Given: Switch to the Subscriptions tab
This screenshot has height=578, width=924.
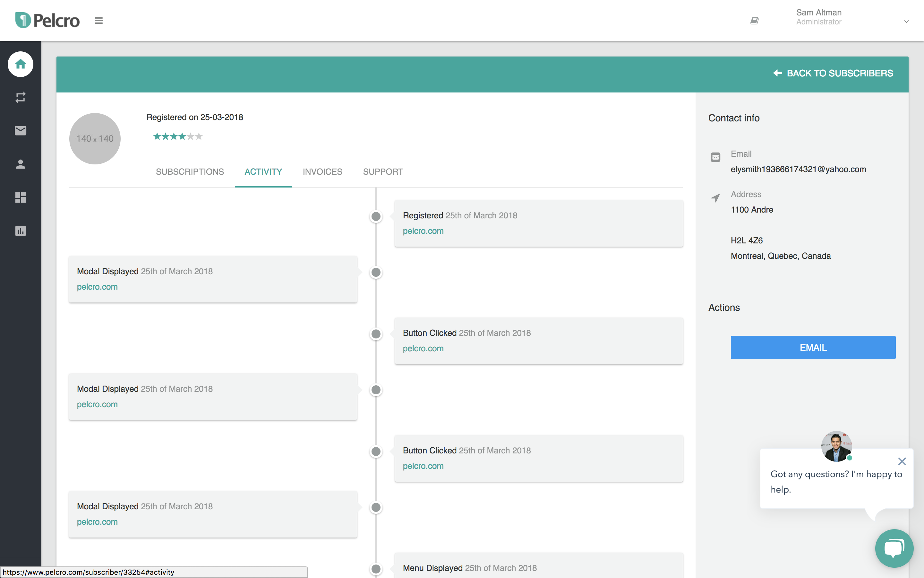Looking at the screenshot, I should click(x=190, y=172).
